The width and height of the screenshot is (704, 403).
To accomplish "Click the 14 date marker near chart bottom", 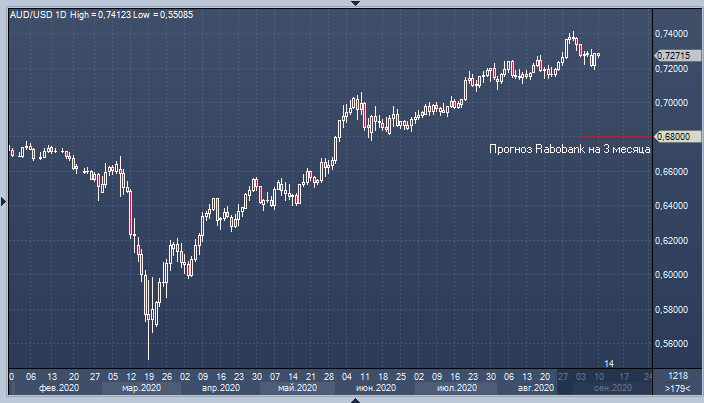I will (x=608, y=362).
